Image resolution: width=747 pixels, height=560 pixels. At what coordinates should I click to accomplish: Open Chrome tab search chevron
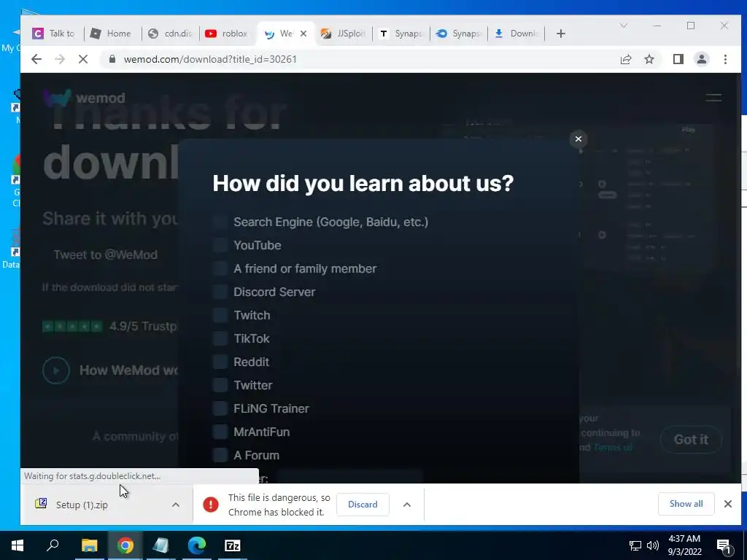[623, 26]
